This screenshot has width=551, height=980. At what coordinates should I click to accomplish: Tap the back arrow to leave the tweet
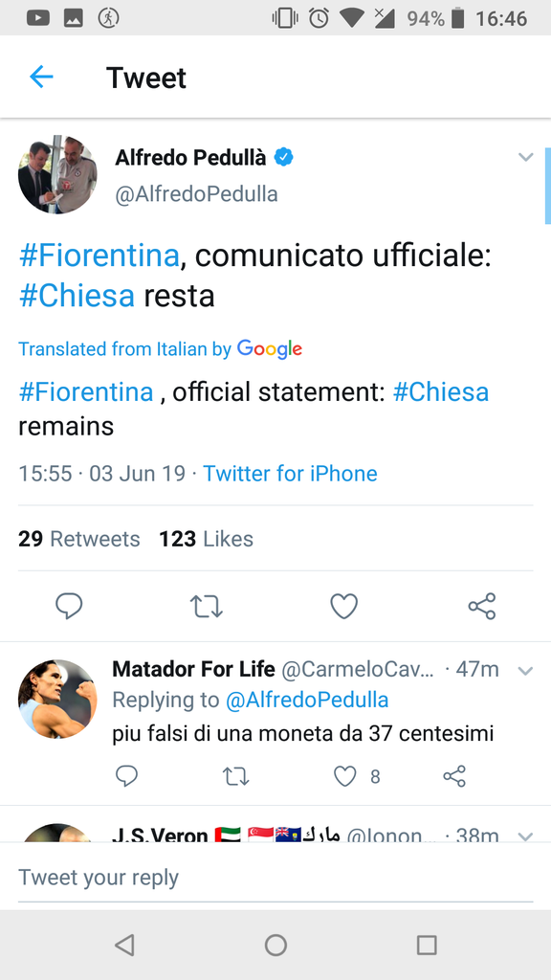[x=40, y=78]
